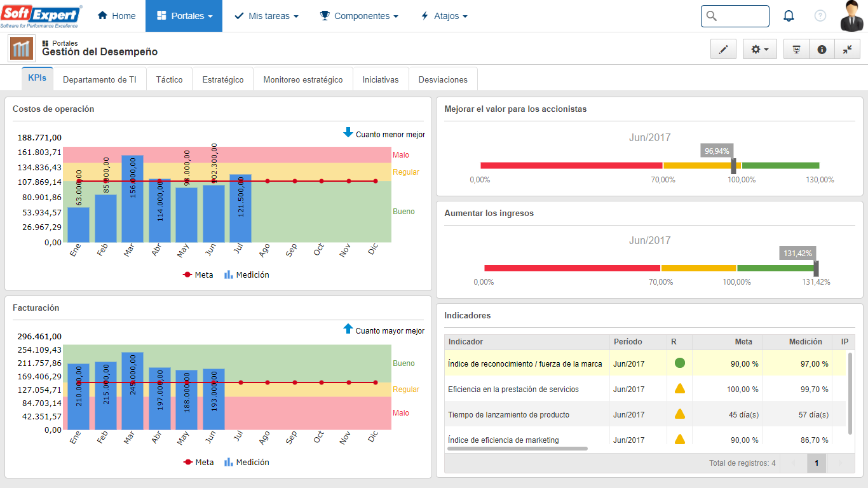Toggle Medición series in Facturación legend
This screenshot has height=488, width=868.
247,463
